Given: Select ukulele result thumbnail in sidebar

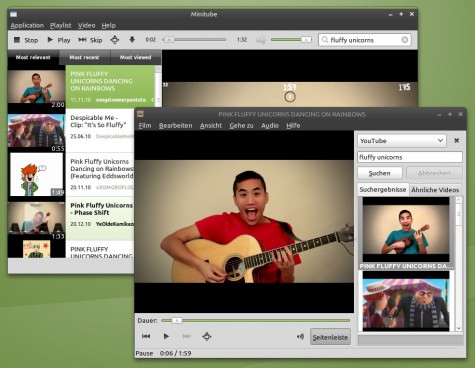Looking at the screenshot, I should coord(406,229).
